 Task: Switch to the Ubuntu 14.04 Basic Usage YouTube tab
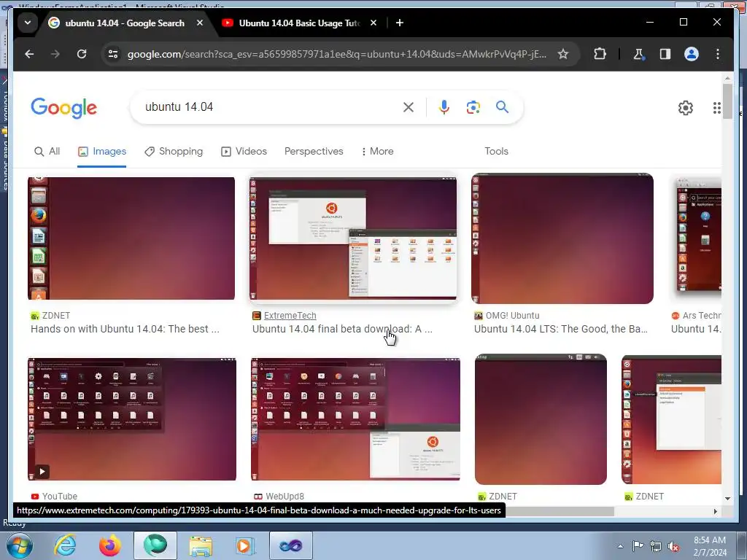click(x=299, y=23)
